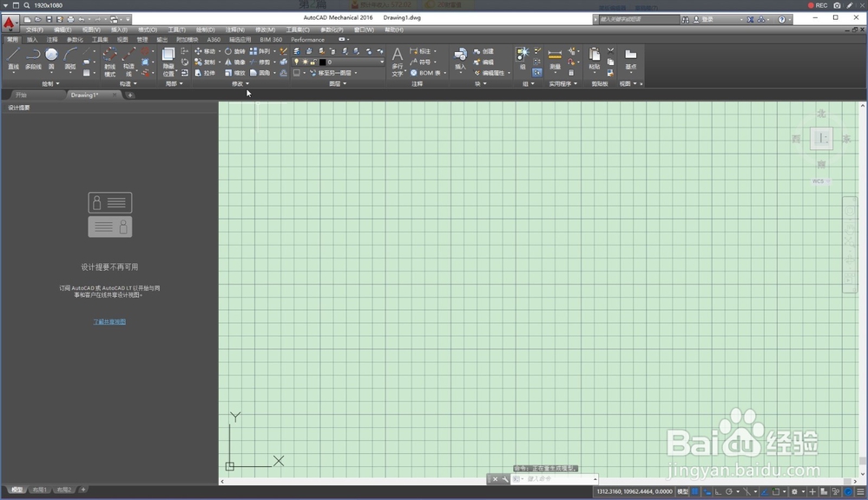Activate the 构造线 construction line tool
The width and height of the screenshot is (868, 500).
[x=128, y=62]
